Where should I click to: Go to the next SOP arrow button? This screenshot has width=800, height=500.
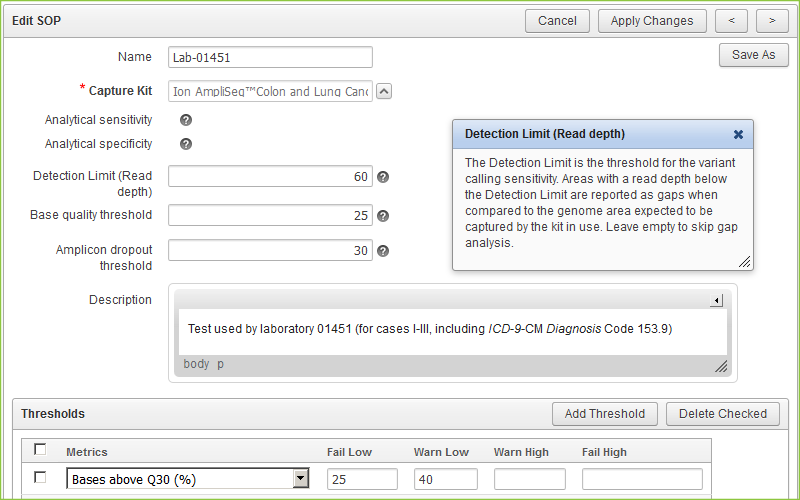coord(772,21)
